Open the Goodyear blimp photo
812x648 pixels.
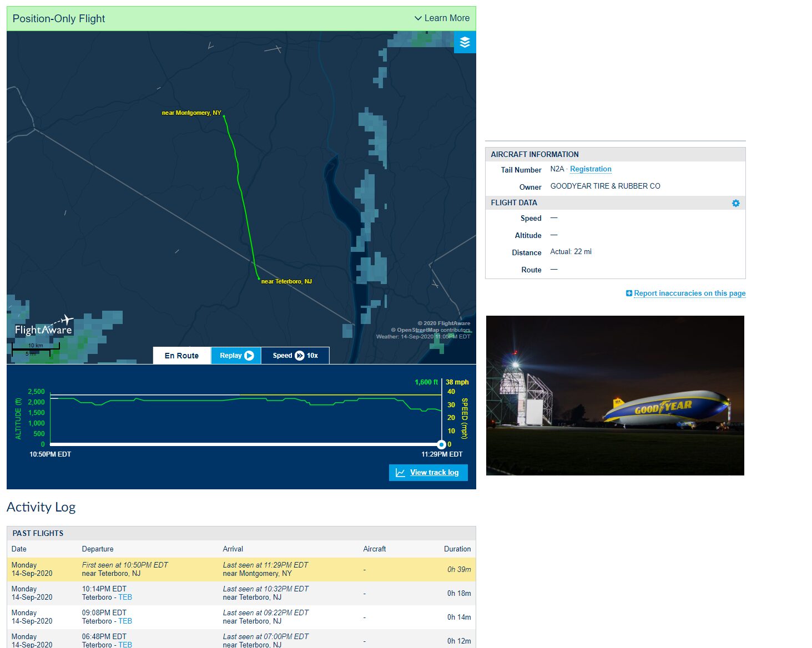[x=615, y=396]
